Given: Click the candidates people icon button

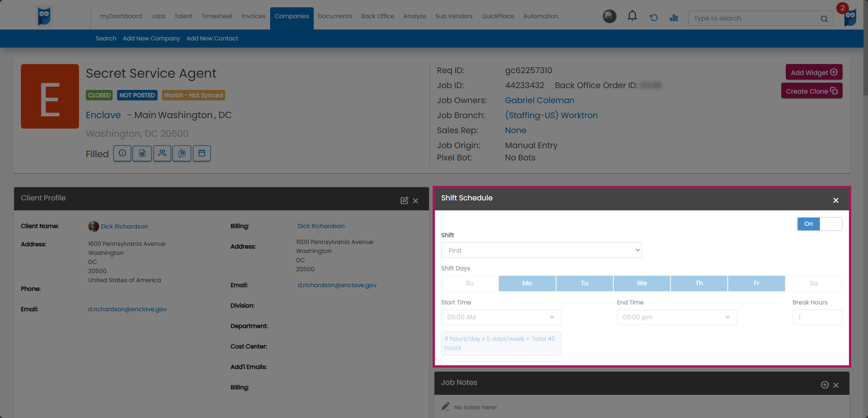Looking at the screenshot, I should pyautogui.click(x=162, y=154).
